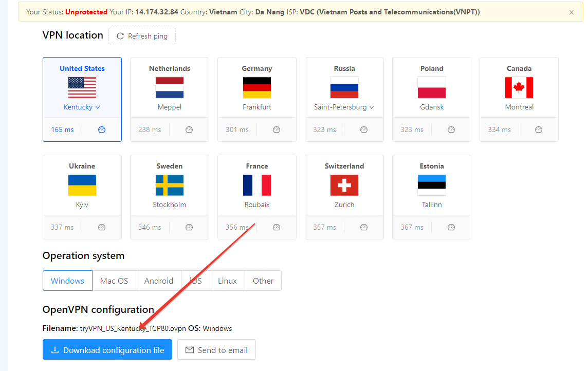
Task: Click the Zurich city label
Action: coord(344,205)
